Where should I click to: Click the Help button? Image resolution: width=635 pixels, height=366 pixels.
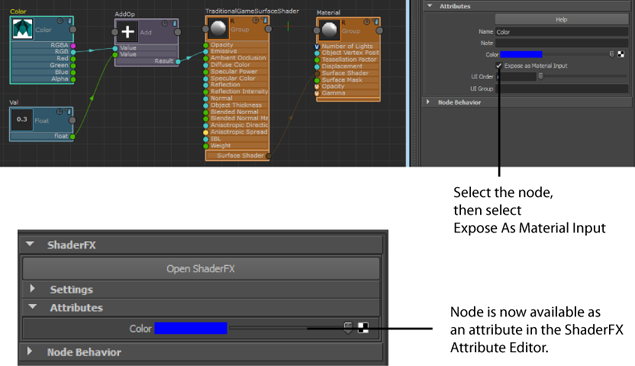click(x=561, y=19)
